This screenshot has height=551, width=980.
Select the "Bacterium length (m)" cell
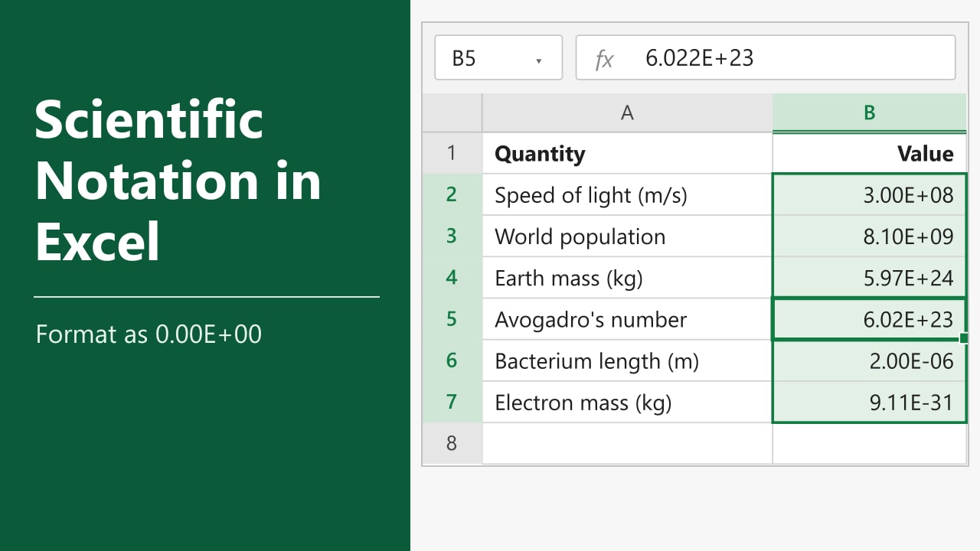627,360
